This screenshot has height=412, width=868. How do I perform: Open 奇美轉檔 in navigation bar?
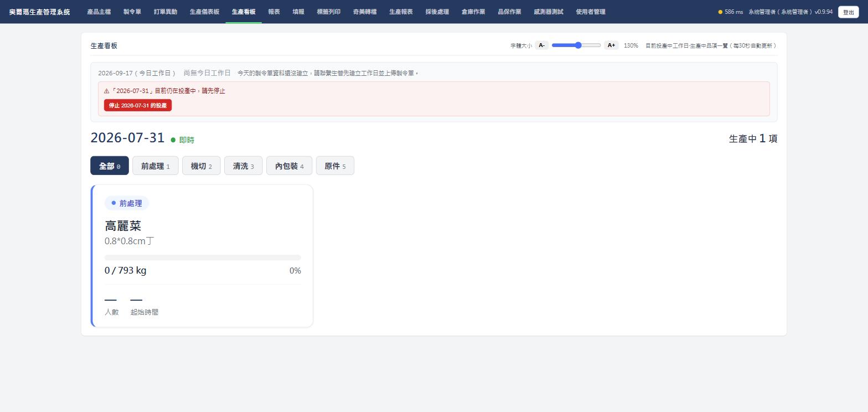[x=365, y=12]
